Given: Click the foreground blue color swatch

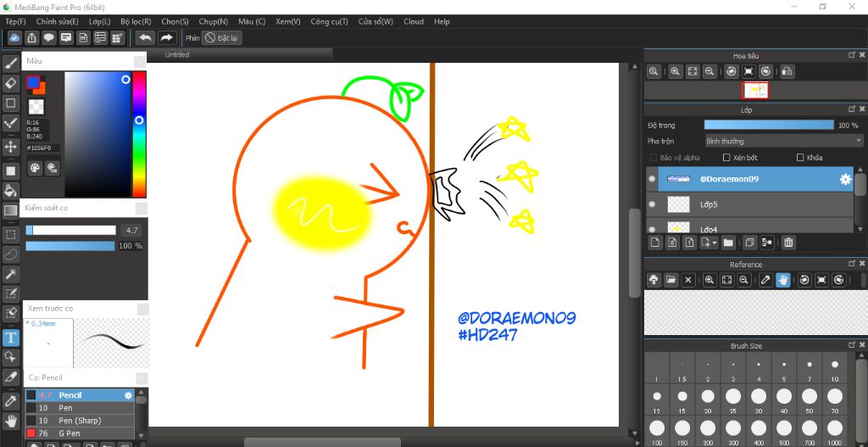Looking at the screenshot, I should tap(33, 82).
